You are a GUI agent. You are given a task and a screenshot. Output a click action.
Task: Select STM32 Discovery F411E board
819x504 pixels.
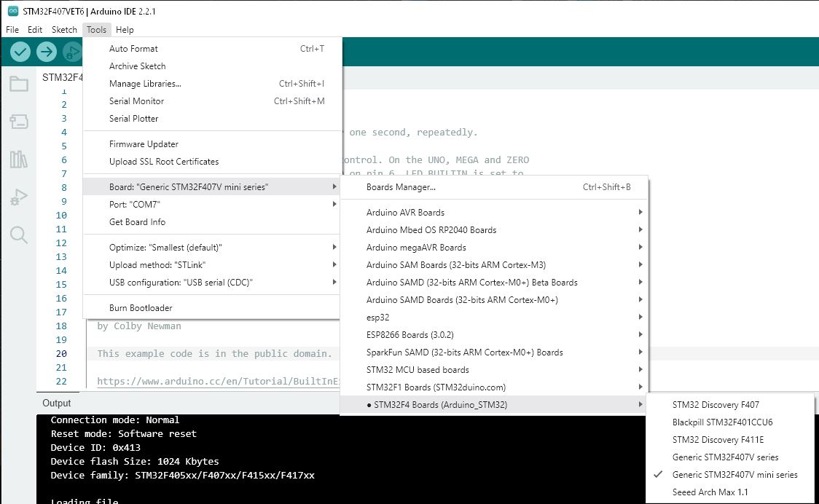(x=730, y=440)
